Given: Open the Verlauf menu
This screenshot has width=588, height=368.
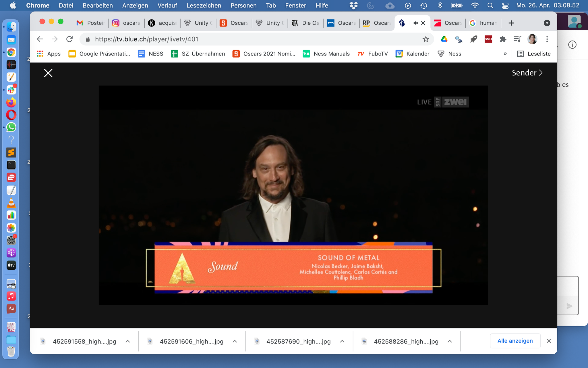Looking at the screenshot, I should coord(167,5).
